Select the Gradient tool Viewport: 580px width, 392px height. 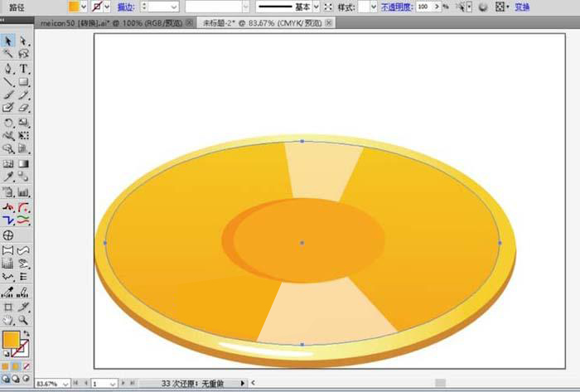pos(24,163)
